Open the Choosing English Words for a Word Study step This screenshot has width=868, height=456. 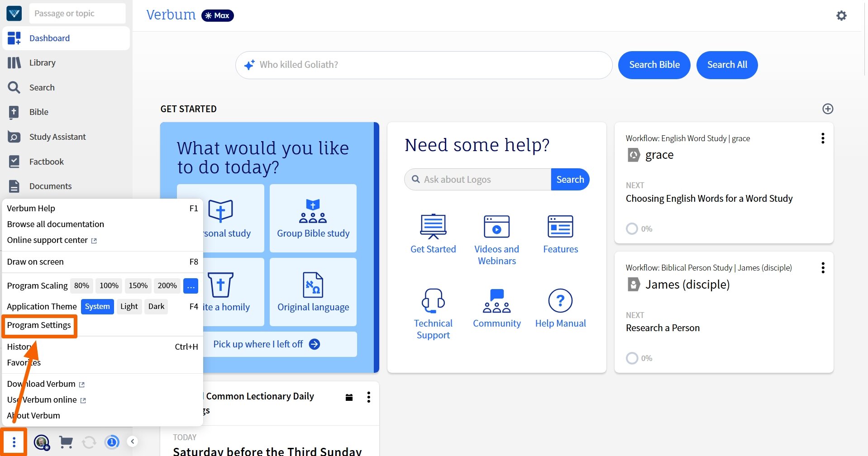point(709,199)
